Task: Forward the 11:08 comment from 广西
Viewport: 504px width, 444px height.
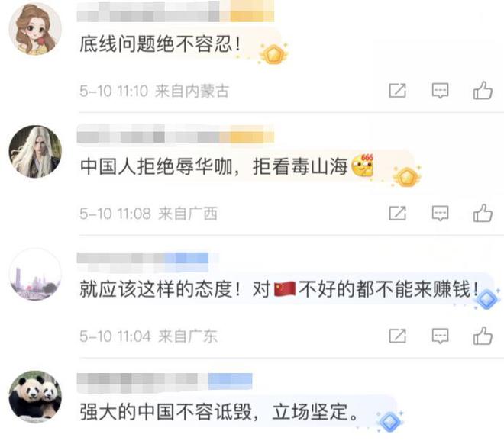Action: coord(398,213)
